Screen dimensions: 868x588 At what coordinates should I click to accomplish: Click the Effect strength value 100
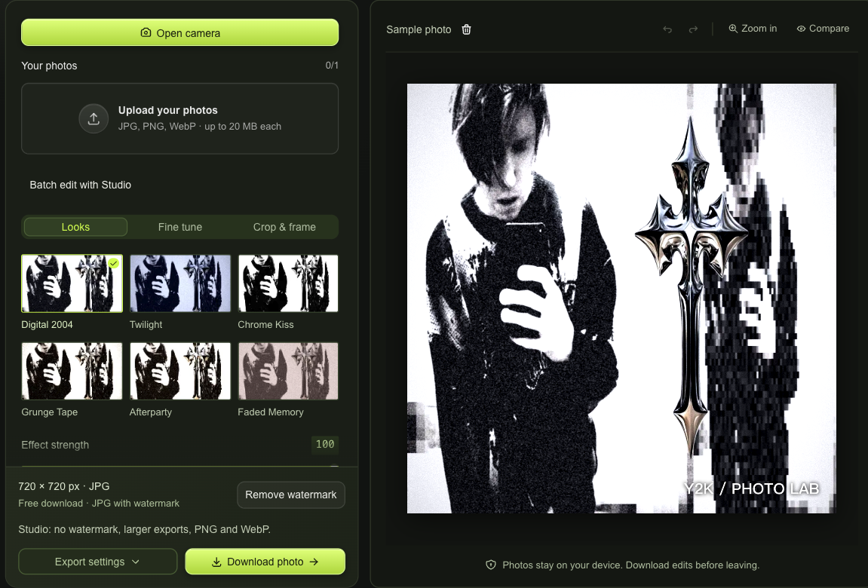point(325,444)
